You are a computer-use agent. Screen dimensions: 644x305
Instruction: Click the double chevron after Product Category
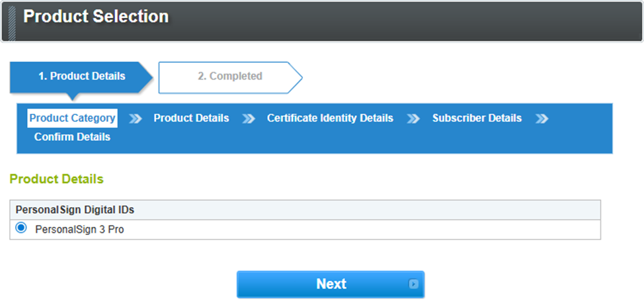(136, 119)
